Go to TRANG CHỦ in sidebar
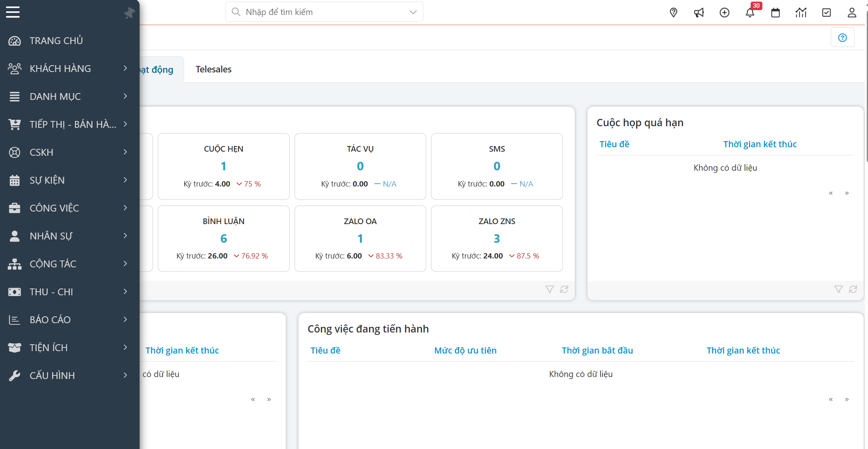The image size is (868, 449). [x=56, y=40]
